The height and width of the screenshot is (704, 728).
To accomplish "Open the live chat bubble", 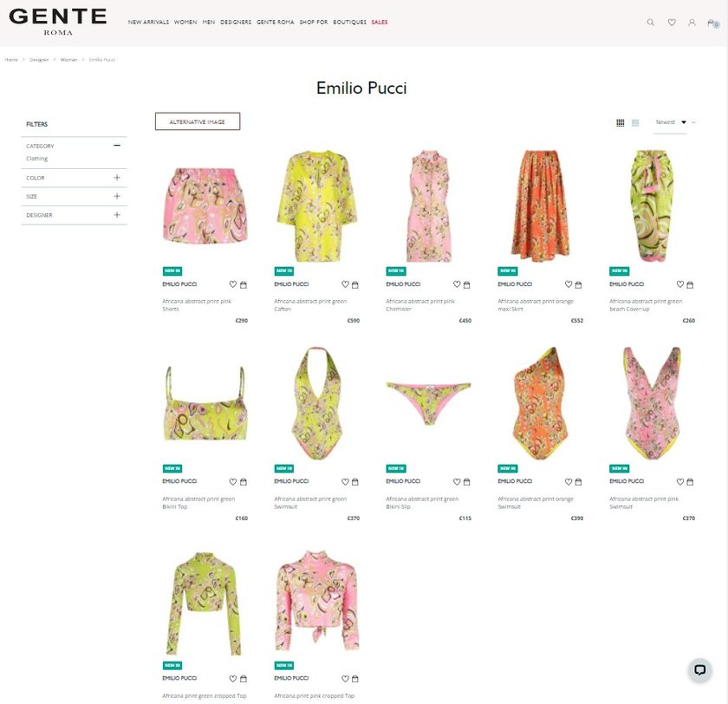I will click(x=699, y=669).
